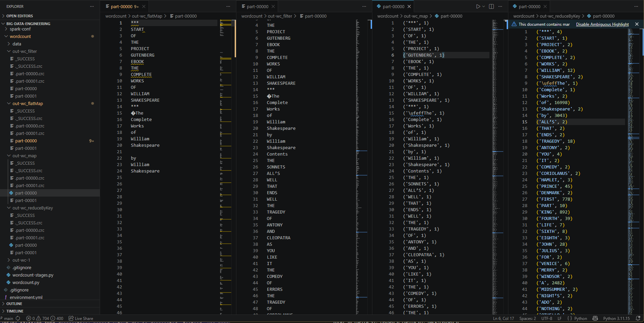The height and width of the screenshot is (323, 644).
Task: Select language mode via Python in status bar
Action: click(x=581, y=318)
